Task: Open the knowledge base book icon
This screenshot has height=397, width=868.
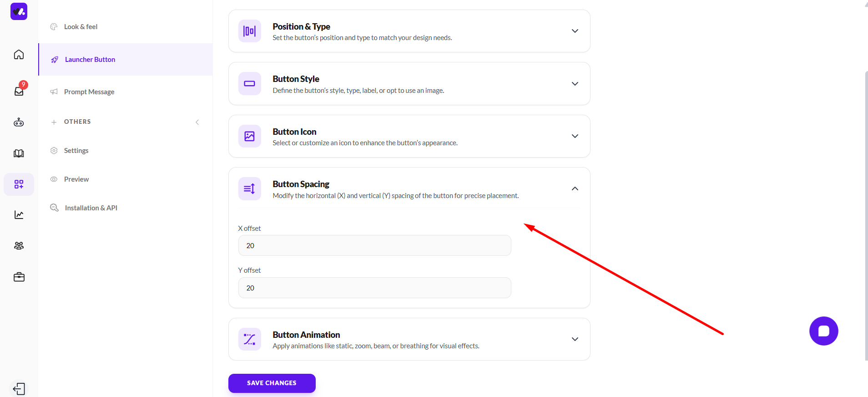Action: point(19,153)
